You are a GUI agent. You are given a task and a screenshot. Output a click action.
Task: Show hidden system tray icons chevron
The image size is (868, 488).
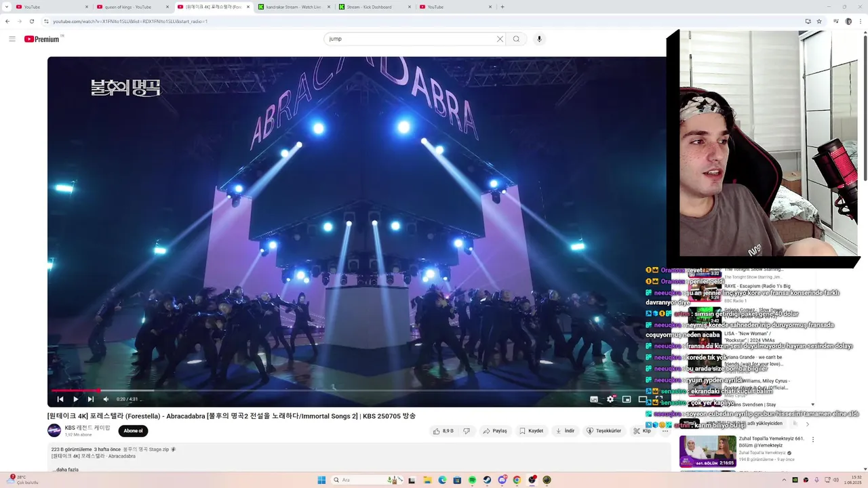tap(784, 480)
